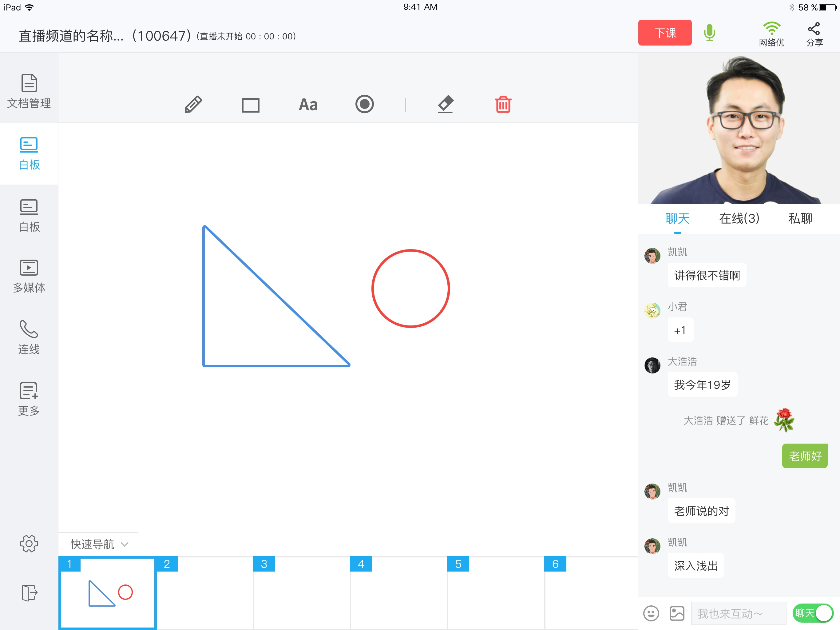Screen dimensions: 840x630
Task: Open 多媒体 multimedia panel
Action: 29,276
